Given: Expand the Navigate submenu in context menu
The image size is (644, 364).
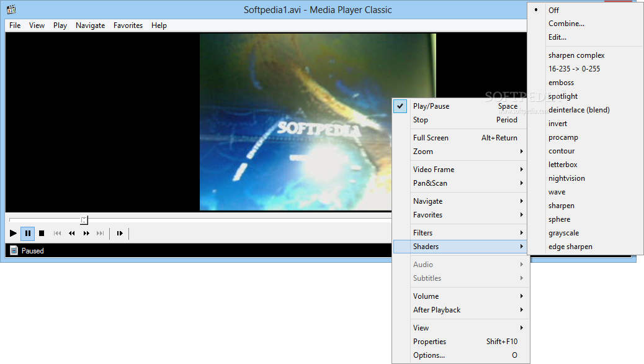Looking at the screenshot, I should pos(461,201).
